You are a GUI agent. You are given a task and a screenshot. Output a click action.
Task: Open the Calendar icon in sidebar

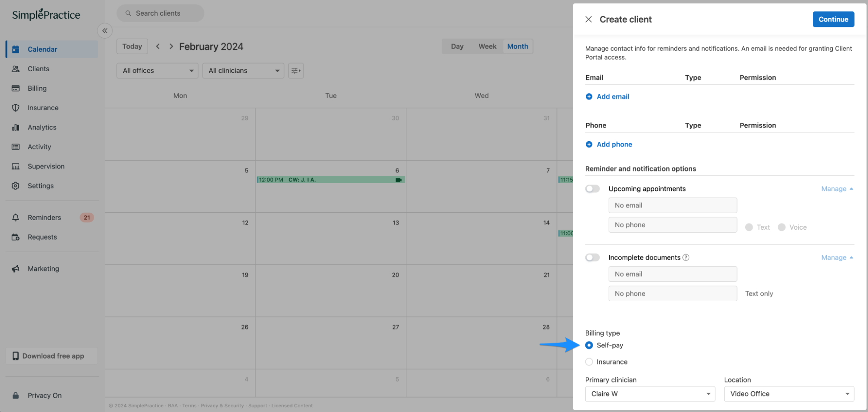[x=16, y=49]
